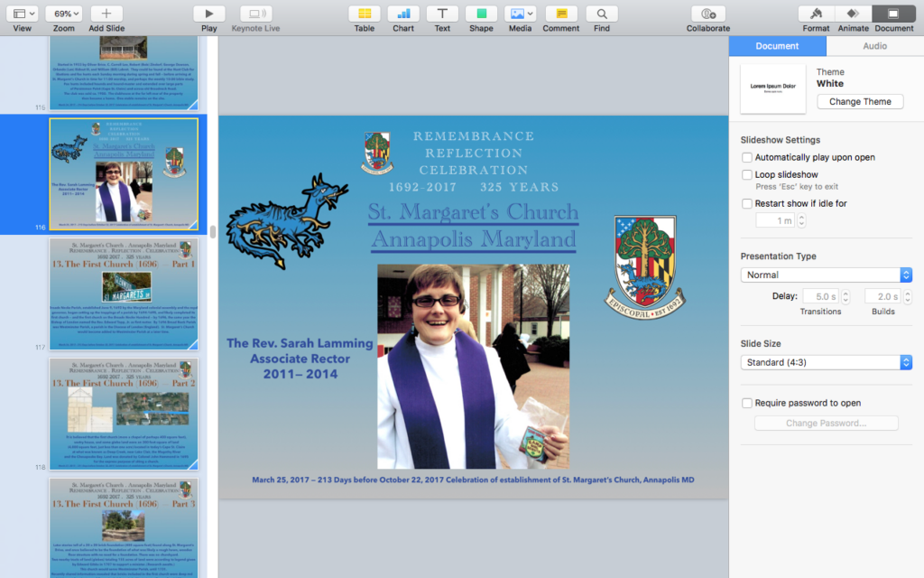Open Collaborate sharing options
924x578 pixels.
point(707,14)
